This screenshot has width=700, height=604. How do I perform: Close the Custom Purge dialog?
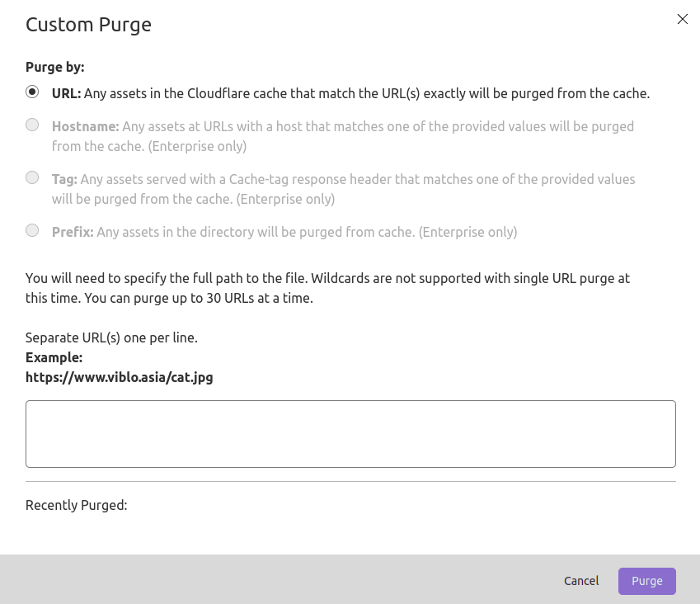click(682, 19)
